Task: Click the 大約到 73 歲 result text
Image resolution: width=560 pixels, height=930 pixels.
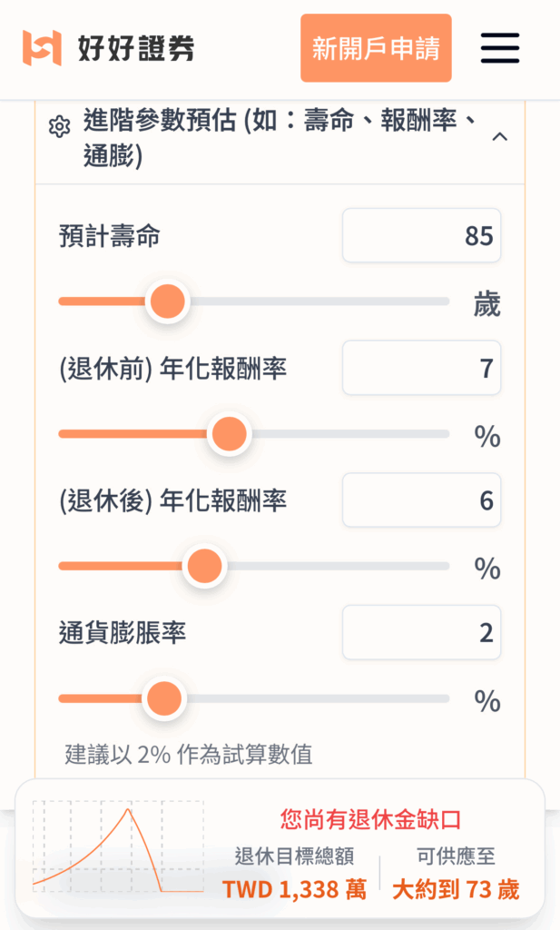Action: coord(457,892)
